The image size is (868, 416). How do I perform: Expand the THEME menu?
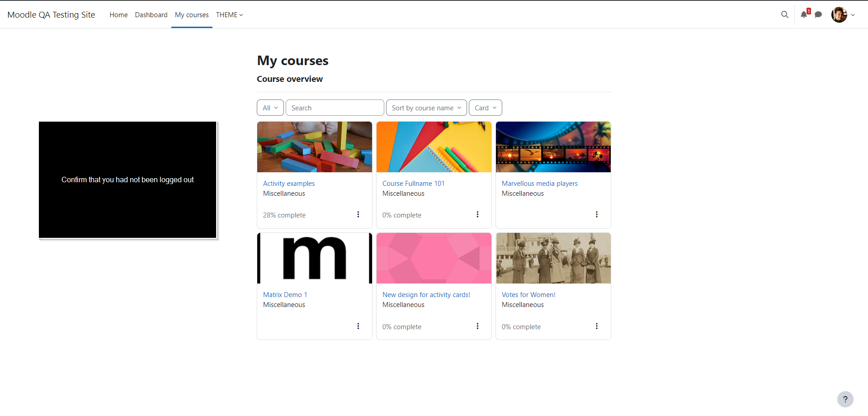coord(230,15)
